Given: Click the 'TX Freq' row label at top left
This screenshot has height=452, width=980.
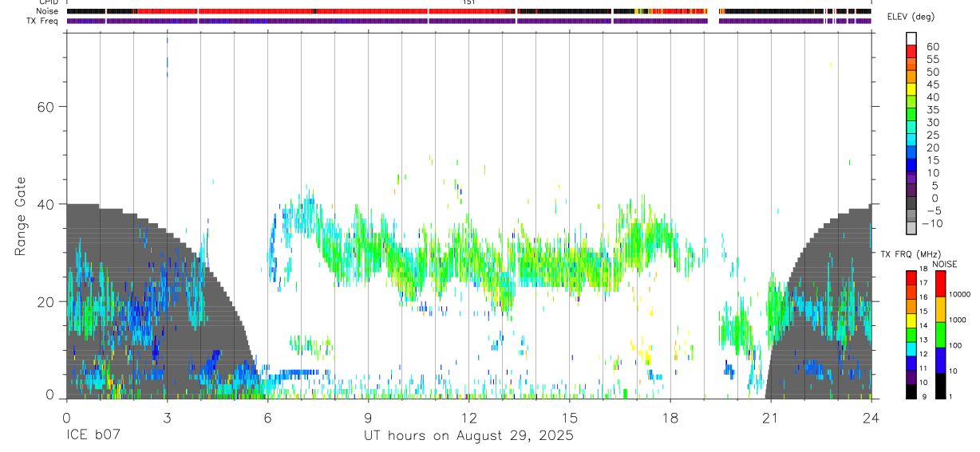Looking at the screenshot, I should coord(43,22).
